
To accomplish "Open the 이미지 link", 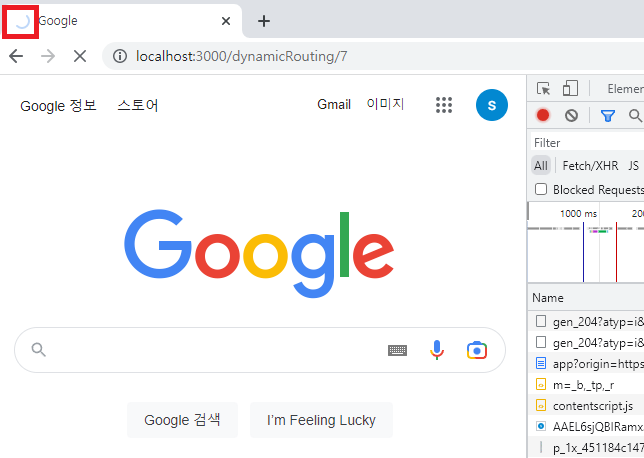I will coord(385,104).
